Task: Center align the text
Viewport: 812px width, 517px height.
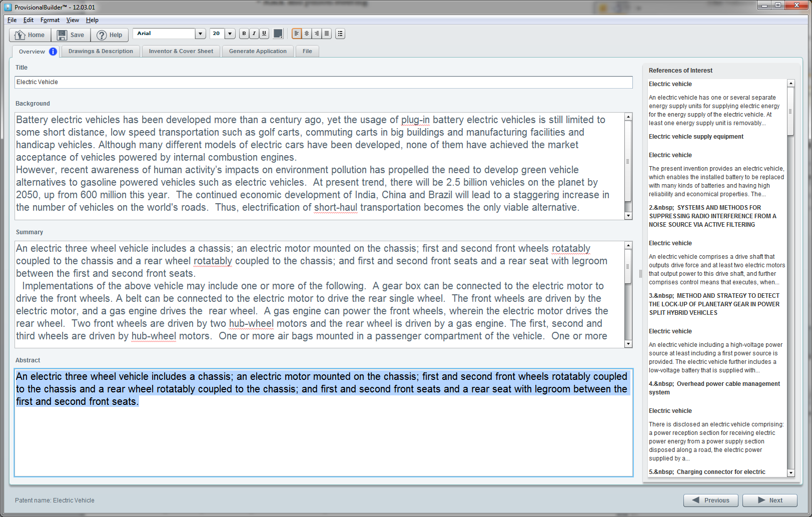Action: coord(307,34)
